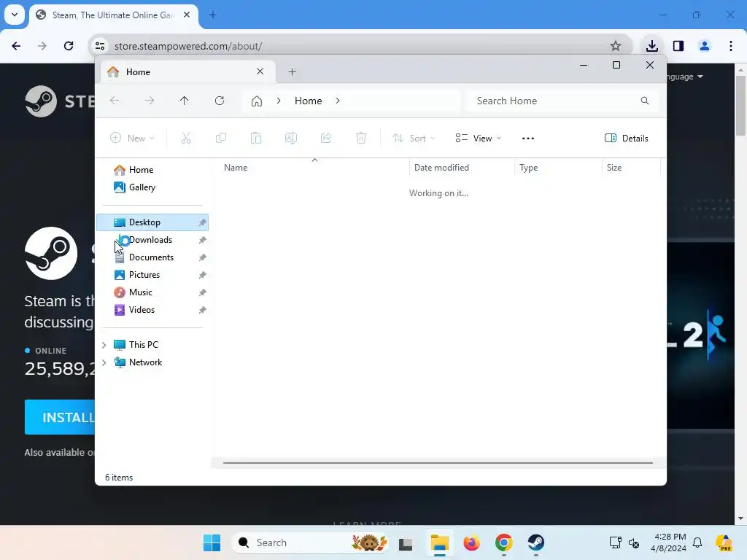Click the search magnifier icon in Explorer
Viewport: 747px width, 560px height.
click(x=645, y=101)
